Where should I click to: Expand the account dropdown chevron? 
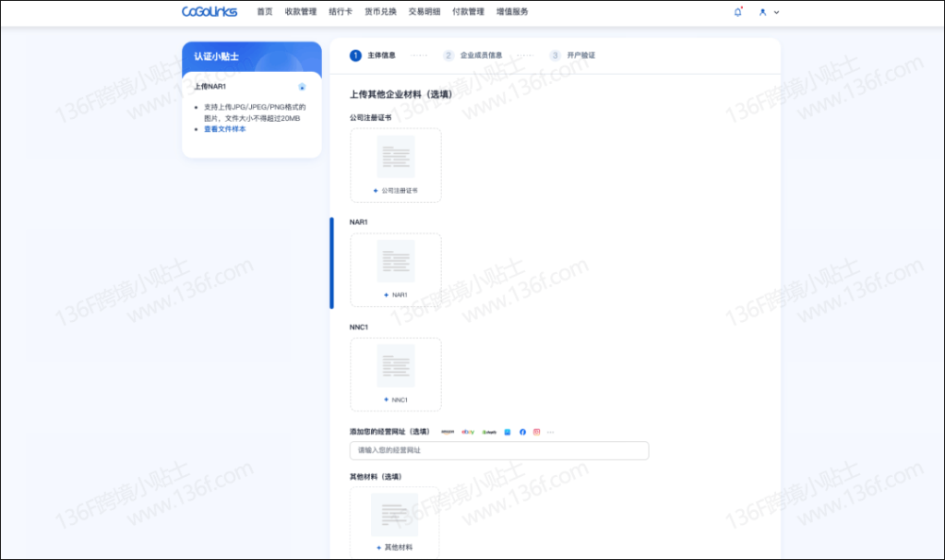tap(776, 12)
